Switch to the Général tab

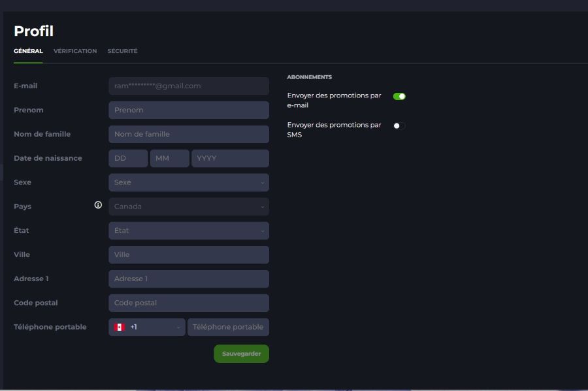(28, 51)
